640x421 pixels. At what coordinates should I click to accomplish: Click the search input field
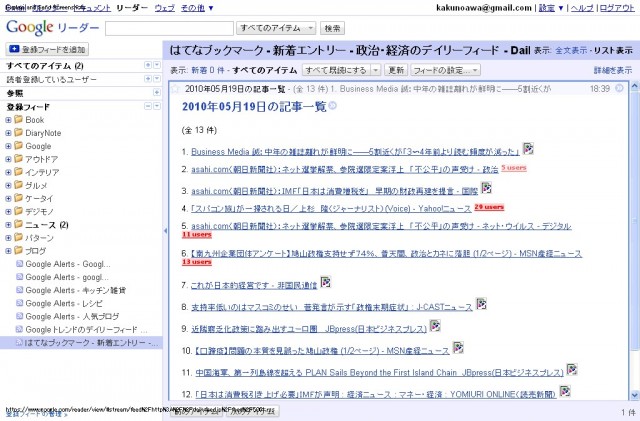click(x=169, y=29)
